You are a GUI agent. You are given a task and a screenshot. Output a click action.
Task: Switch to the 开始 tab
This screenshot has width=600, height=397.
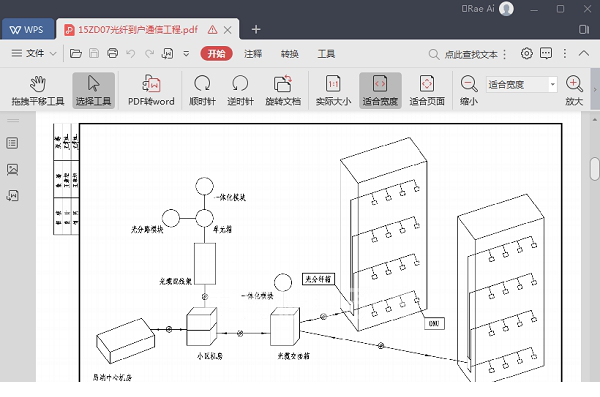(217, 54)
